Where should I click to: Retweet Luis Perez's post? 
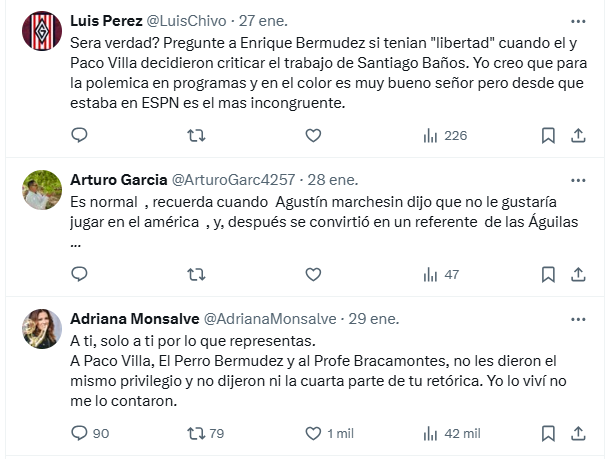coord(197,136)
